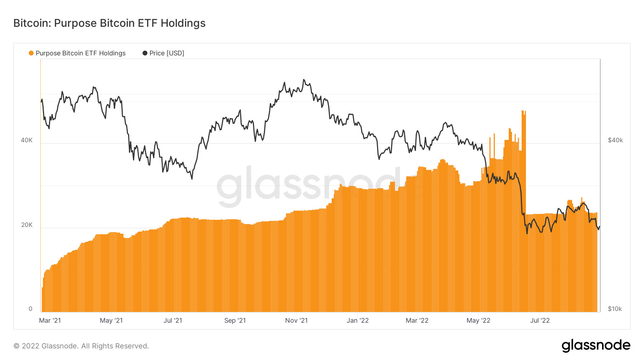
Task: Click the 40K left axis label
Action: click(26, 140)
